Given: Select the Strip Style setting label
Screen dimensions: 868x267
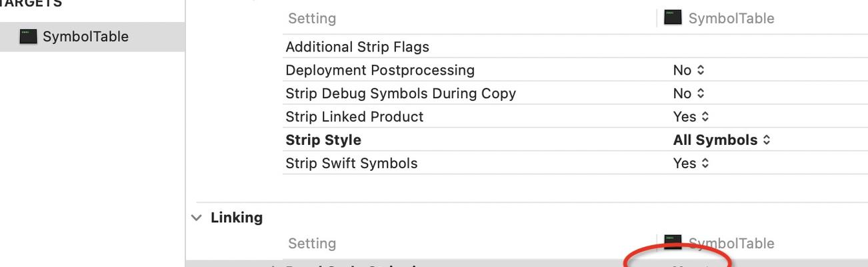Looking at the screenshot, I should point(323,140).
